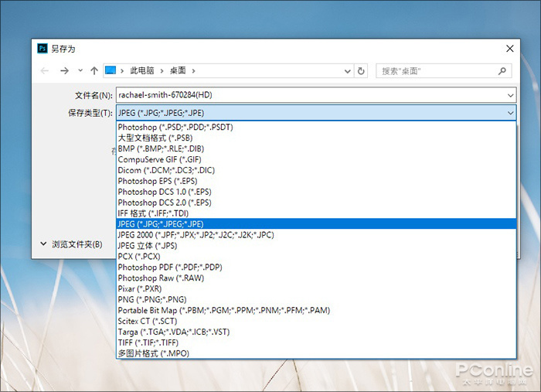Pick Pixar (*.PXR) format

click(316, 288)
